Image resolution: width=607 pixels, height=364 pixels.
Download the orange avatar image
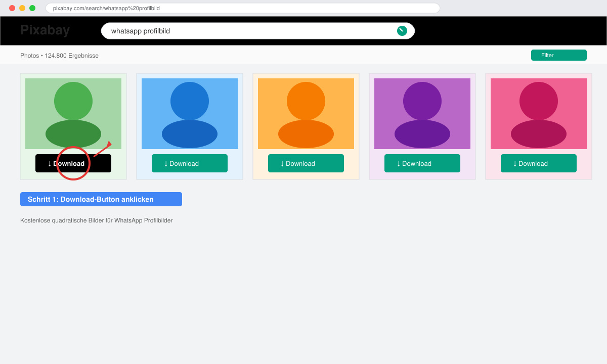pos(306,163)
